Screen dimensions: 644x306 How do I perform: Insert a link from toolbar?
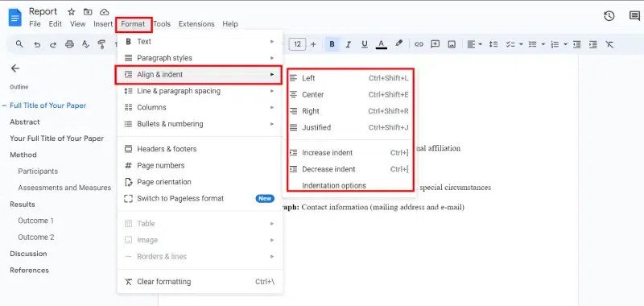pos(419,44)
